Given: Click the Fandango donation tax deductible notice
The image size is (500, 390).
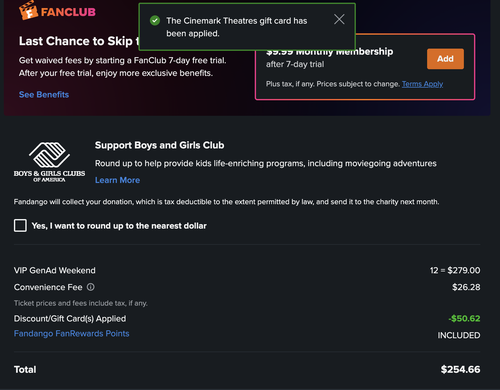Looking at the screenshot, I should click(x=226, y=202).
